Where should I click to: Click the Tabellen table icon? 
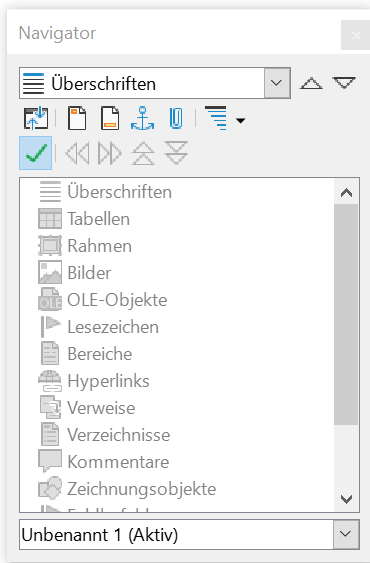pos(50,219)
